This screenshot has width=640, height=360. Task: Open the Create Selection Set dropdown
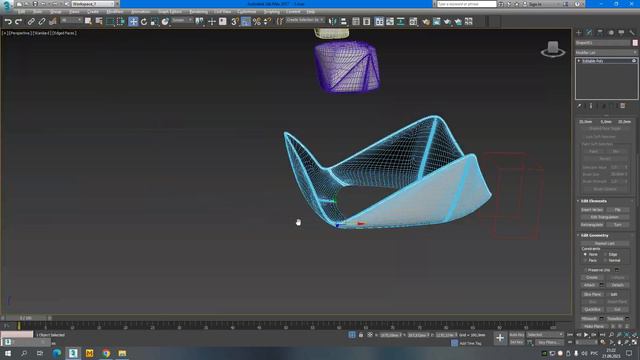pos(304,20)
